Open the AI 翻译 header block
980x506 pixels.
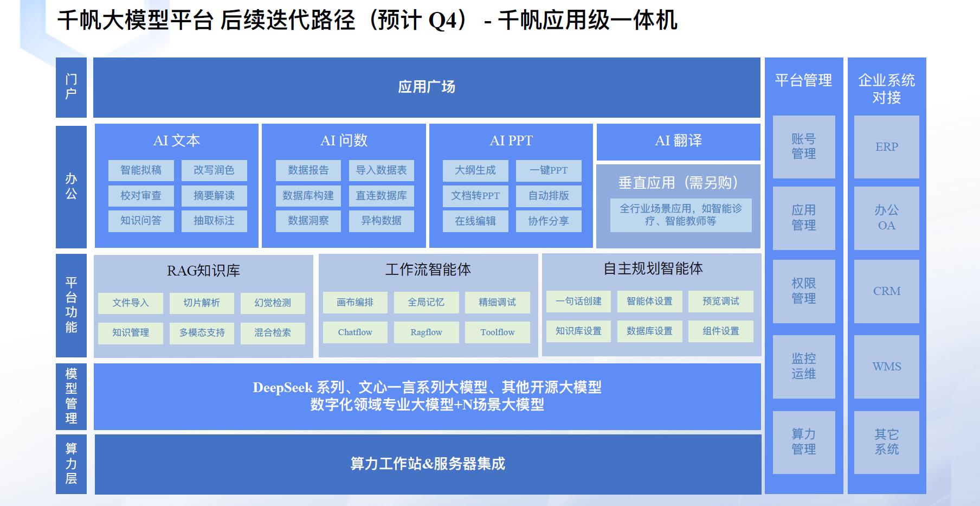point(678,141)
